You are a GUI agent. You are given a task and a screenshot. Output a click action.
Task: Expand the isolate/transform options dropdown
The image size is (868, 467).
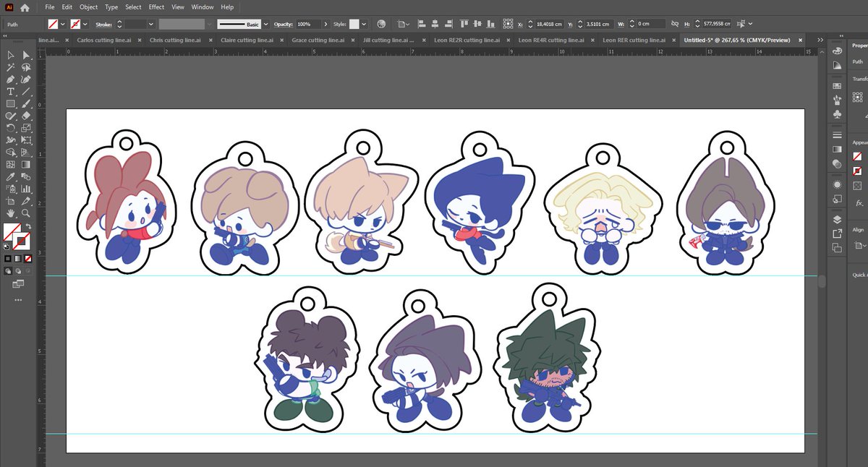pos(750,24)
